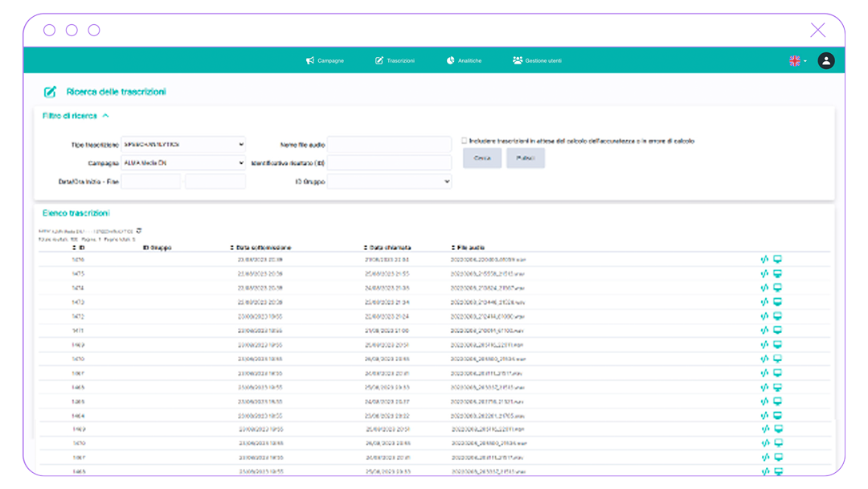The width and height of the screenshot is (868, 489).
Task: Open waveform icon for transcription row 1476
Action: coord(764,260)
